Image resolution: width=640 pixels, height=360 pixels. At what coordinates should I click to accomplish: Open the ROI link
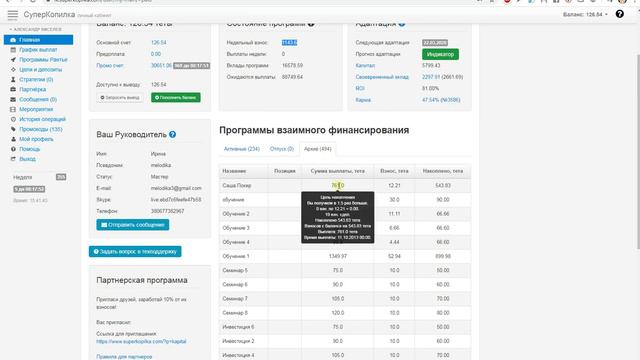pos(360,89)
